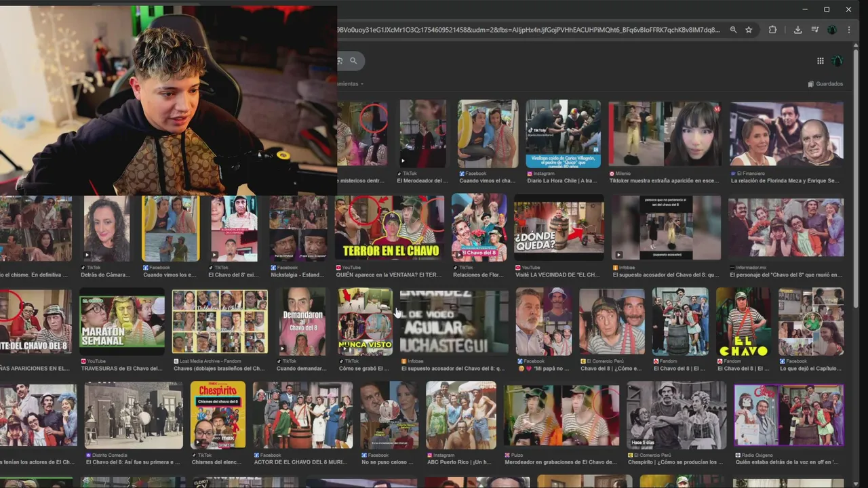Open Radio Quijano purple-framed thumbnail
This screenshot has width=868, height=488.
pyautogui.click(x=789, y=414)
